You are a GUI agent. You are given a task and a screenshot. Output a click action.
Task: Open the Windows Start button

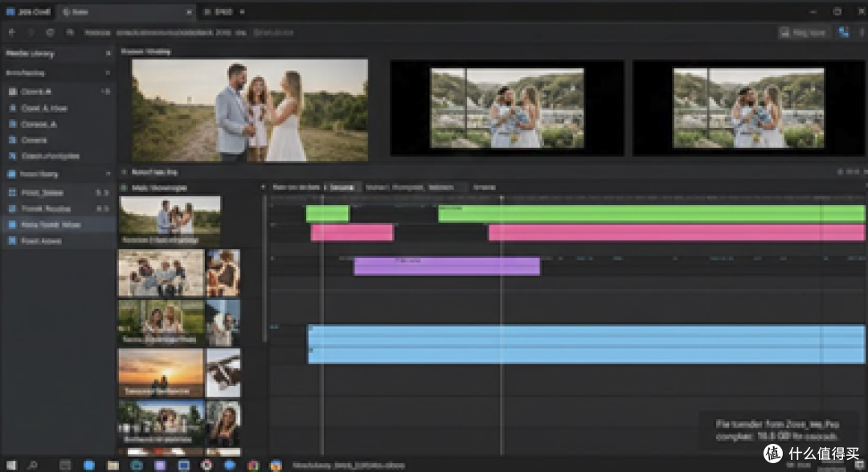click(x=11, y=465)
